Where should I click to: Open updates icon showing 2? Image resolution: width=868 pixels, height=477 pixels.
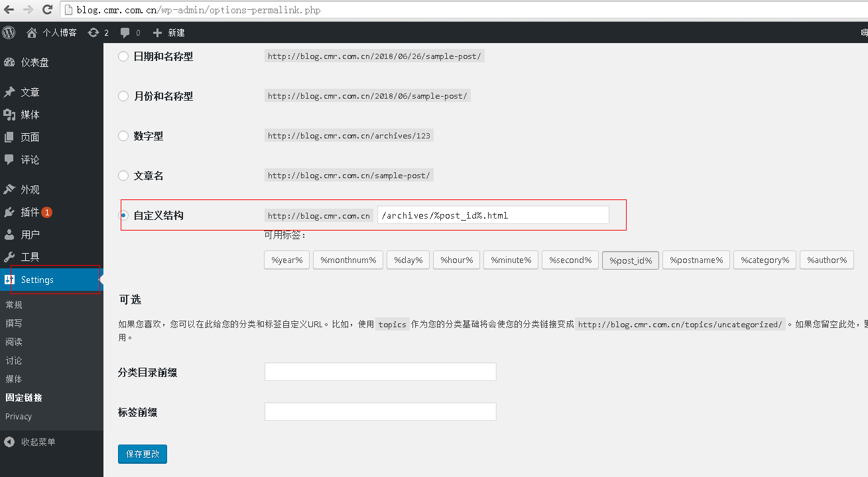pyautogui.click(x=93, y=32)
